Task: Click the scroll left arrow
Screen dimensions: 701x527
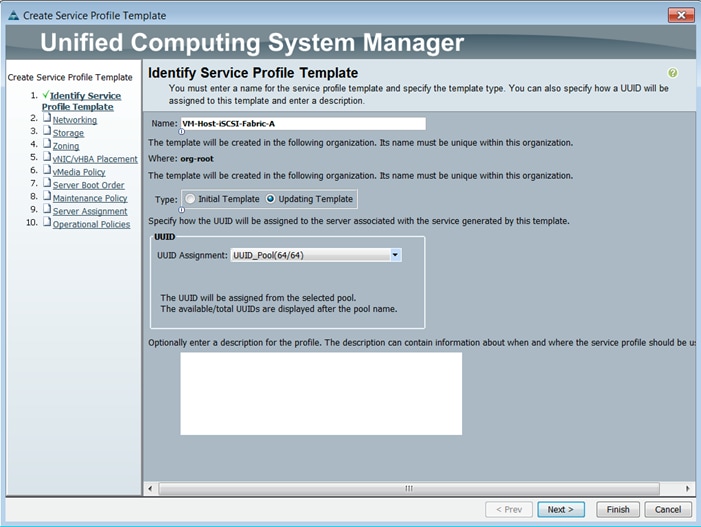Action: coord(150,489)
